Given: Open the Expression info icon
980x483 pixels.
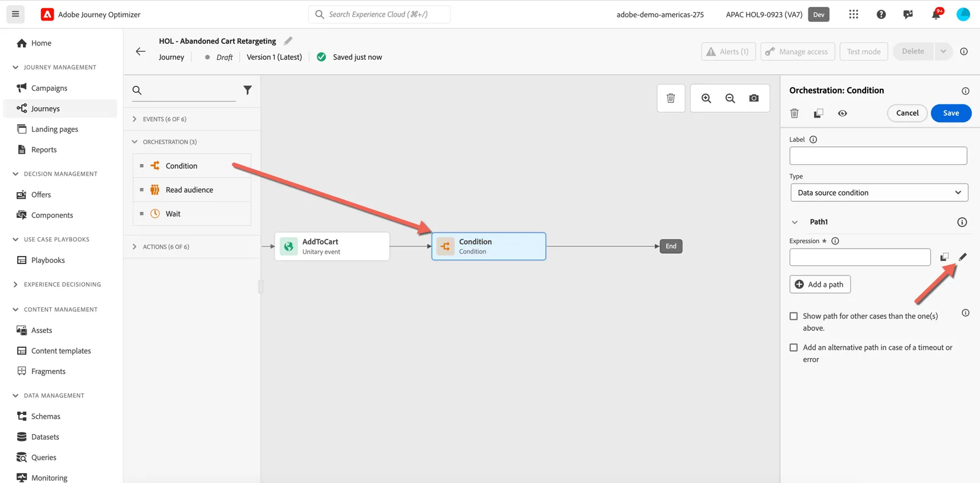Looking at the screenshot, I should 835,241.
